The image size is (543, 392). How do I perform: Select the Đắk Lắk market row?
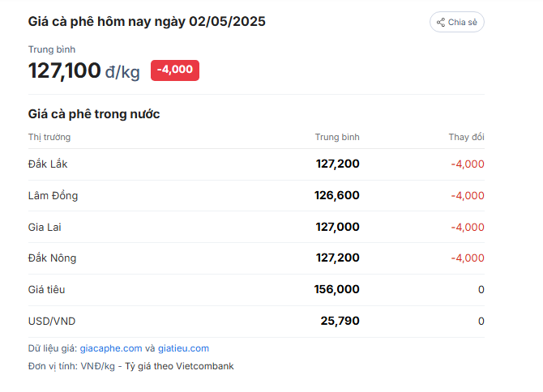256,164
